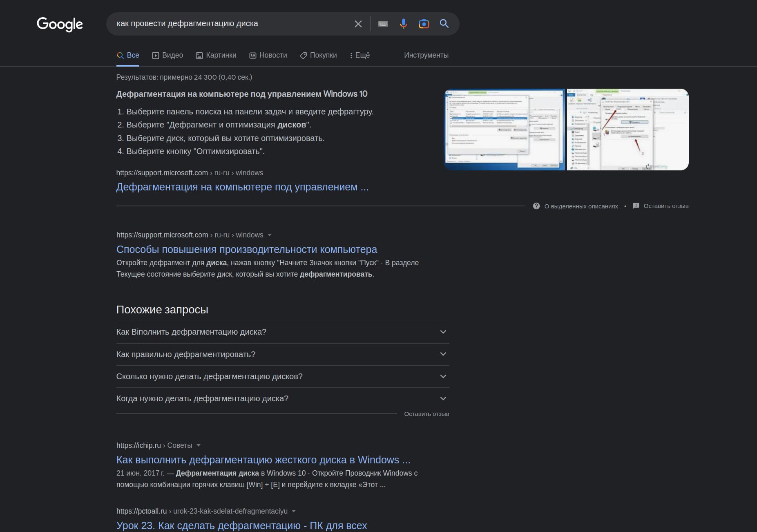Click step text Выберите диск, который вы хотите оптимизировать

(226, 139)
